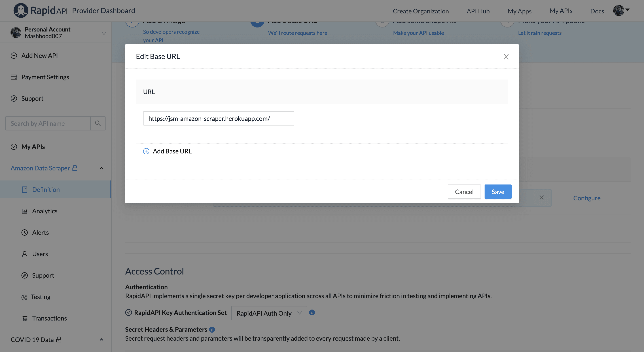Click the RapidAPI logo icon

21,10
